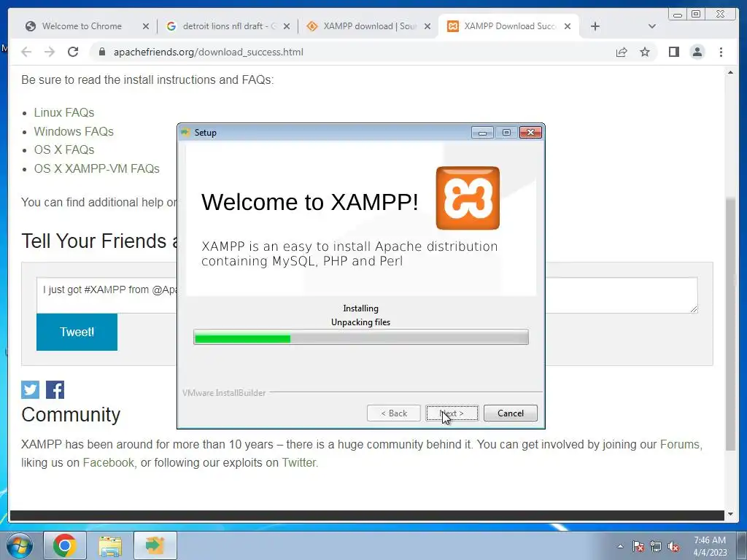Image resolution: width=747 pixels, height=560 pixels.
Task: Click the Action Center flag icon
Action: pyautogui.click(x=638, y=546)
